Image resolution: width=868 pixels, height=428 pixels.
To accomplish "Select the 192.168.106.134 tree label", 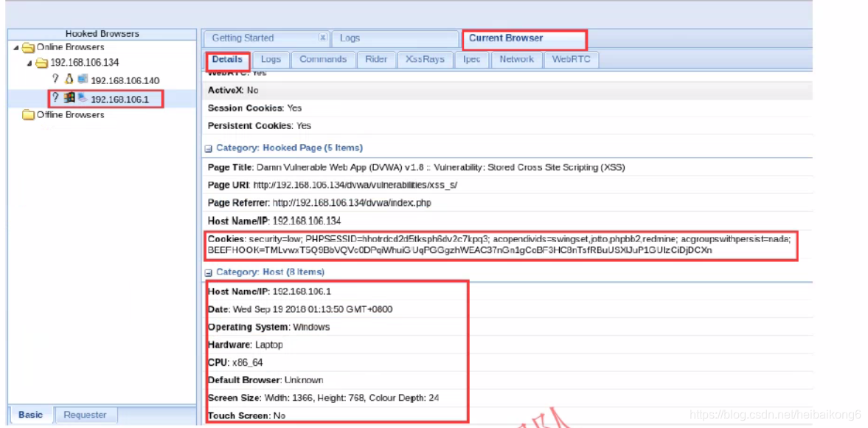I will click(x=84, y=63).
